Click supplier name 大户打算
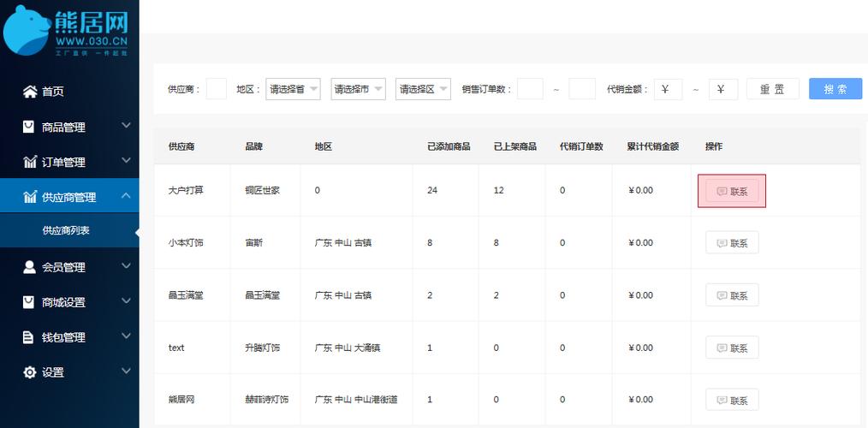Screen dimensions: 868x428 point(186,191)
